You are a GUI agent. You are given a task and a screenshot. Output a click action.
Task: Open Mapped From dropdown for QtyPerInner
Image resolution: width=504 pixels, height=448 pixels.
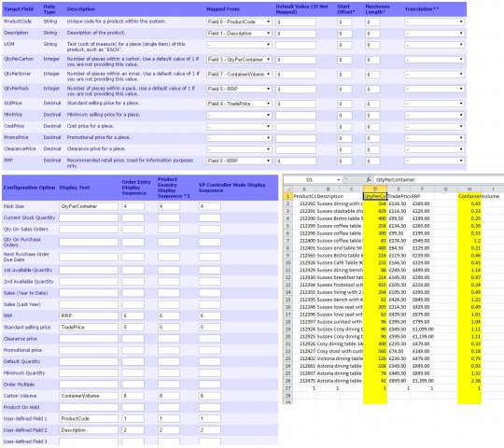pyautogui.click(x=239, y=75)
